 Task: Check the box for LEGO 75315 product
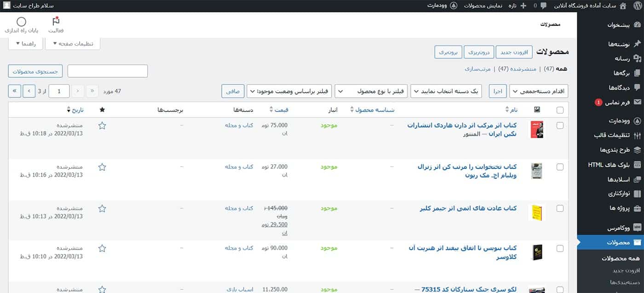click(560, 290)
